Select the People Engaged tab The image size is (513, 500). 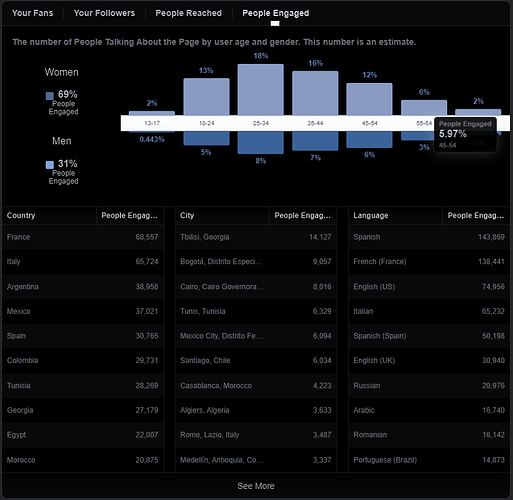(276, 13)
